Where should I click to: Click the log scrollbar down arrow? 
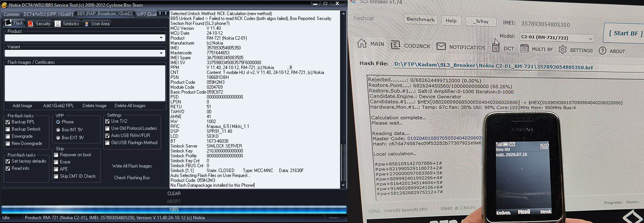[x=343, y=185]
